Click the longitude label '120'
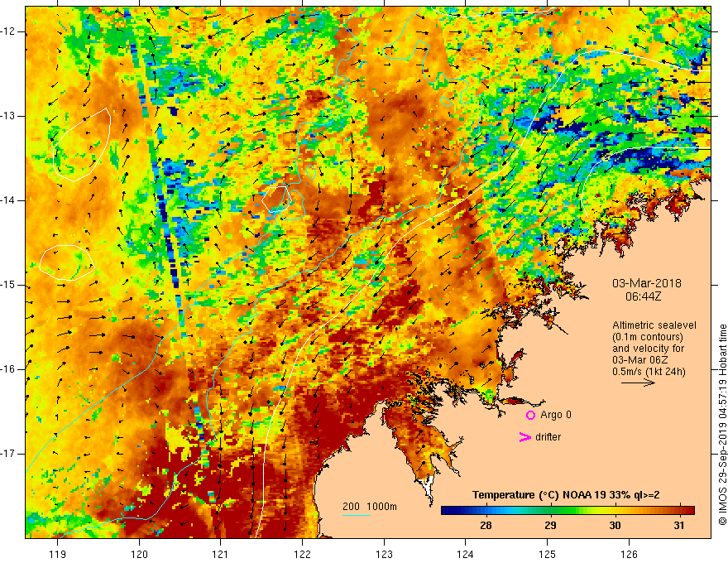Screen dimensions: 728x563 (139, 554)
